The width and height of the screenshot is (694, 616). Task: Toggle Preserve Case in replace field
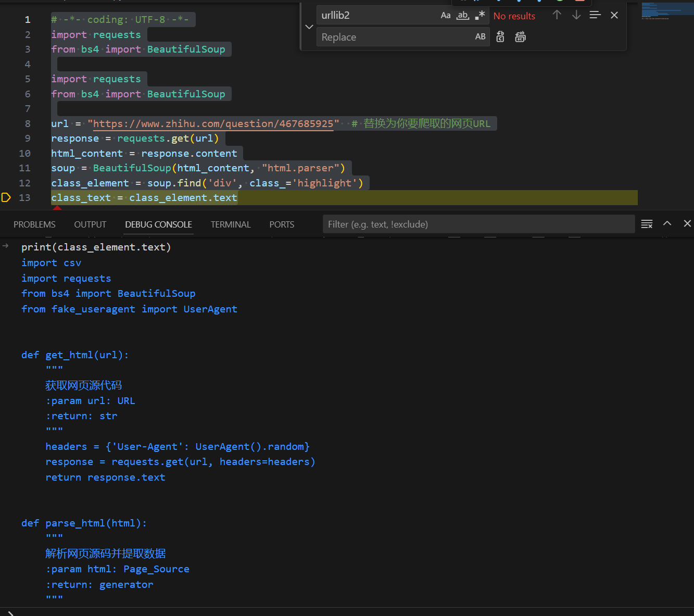480,37
